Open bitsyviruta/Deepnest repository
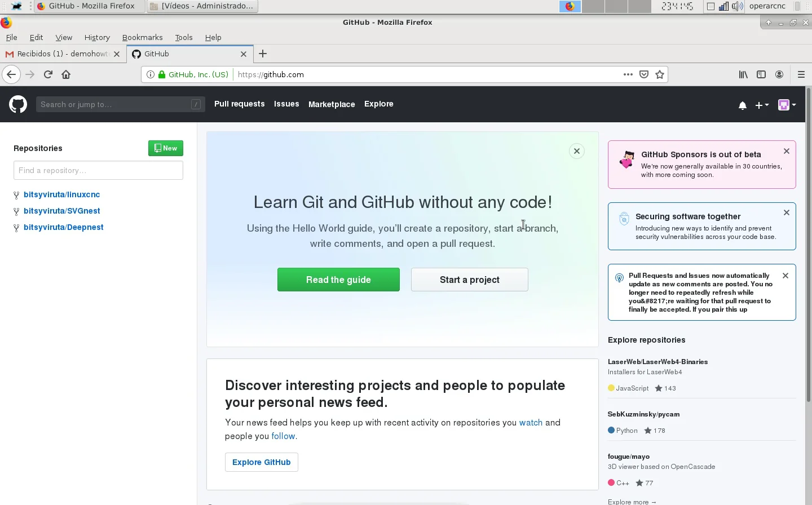 pyautogui.click(x=64, y=227)
